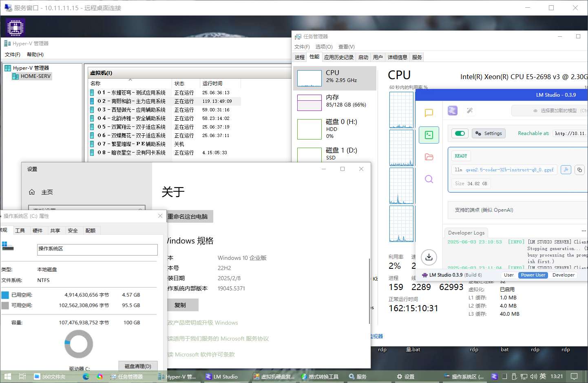This screenshot has width=588, height=383.
Task: Select the CPU graph thumbnail in Task Manager
Action: (309, 78)
